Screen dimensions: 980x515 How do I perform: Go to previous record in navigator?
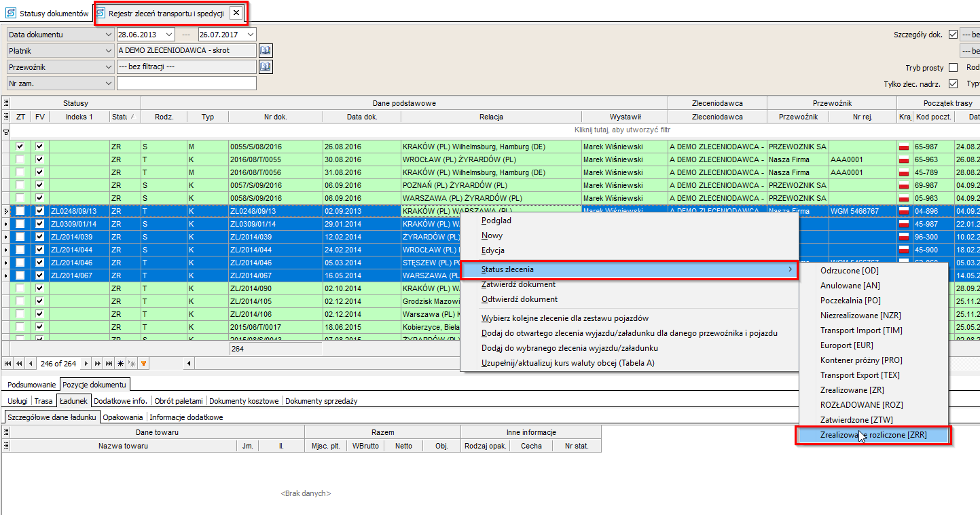tap(30, 364)
